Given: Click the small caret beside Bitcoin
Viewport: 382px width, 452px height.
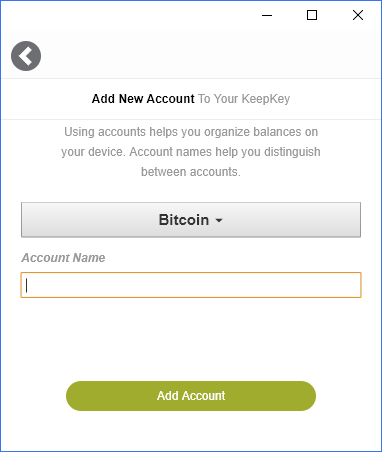Looking at the screenshot, I should pos(219,220).
